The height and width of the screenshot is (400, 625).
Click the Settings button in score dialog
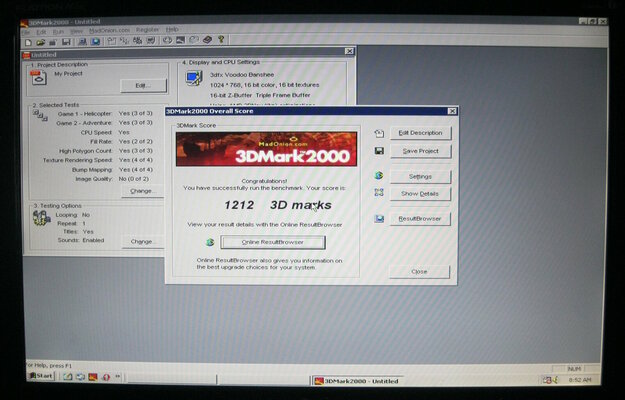pos(420,176)
